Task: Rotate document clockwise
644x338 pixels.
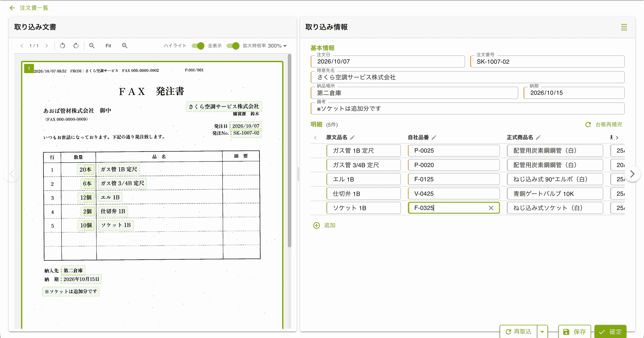Action: pyautogui.click(x=76, y=46)
